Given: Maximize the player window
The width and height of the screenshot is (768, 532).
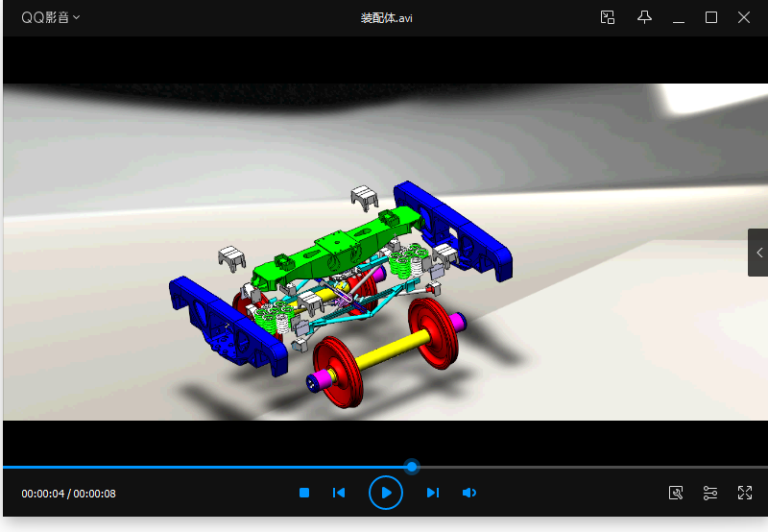Looking at the screenshot, I should pyautogui.click(x=711, y=17).
